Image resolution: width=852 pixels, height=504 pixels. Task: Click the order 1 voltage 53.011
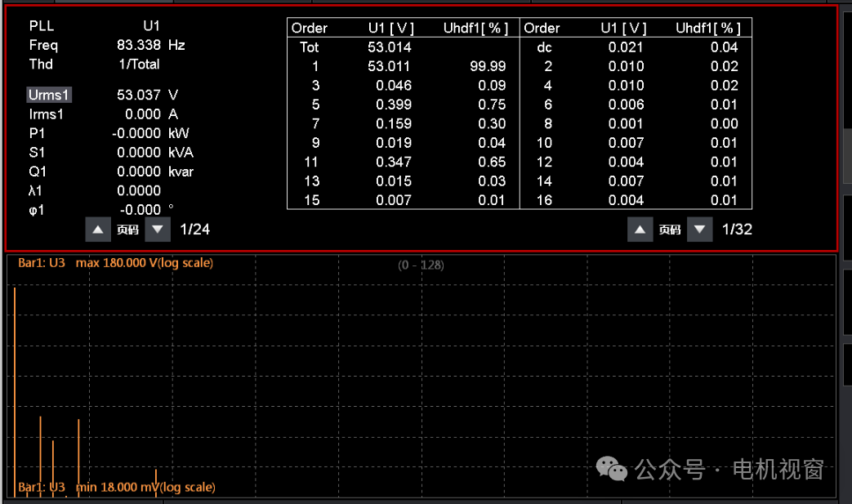[389, 66]
